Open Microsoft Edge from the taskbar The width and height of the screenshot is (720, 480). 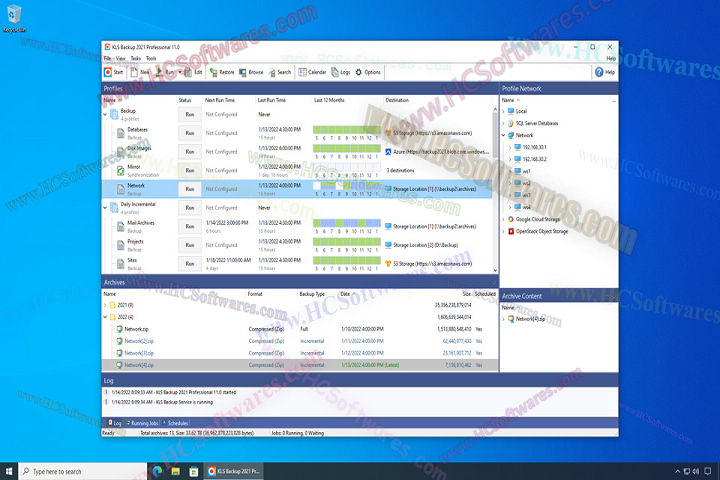157,471
